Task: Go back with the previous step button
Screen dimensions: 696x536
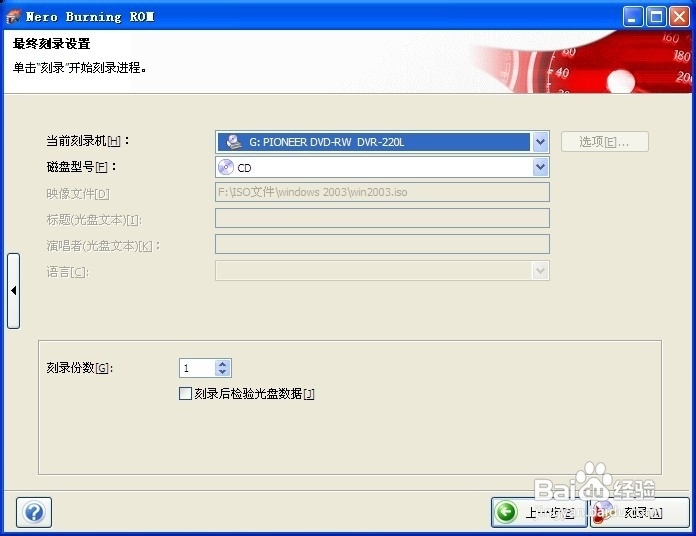Action: (x=539, y=512)
